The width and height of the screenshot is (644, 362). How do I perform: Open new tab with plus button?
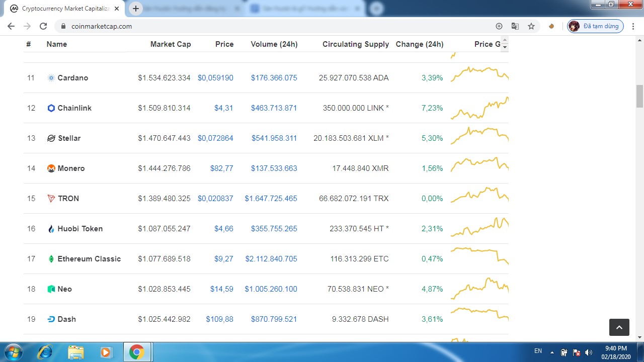(136, 9)
